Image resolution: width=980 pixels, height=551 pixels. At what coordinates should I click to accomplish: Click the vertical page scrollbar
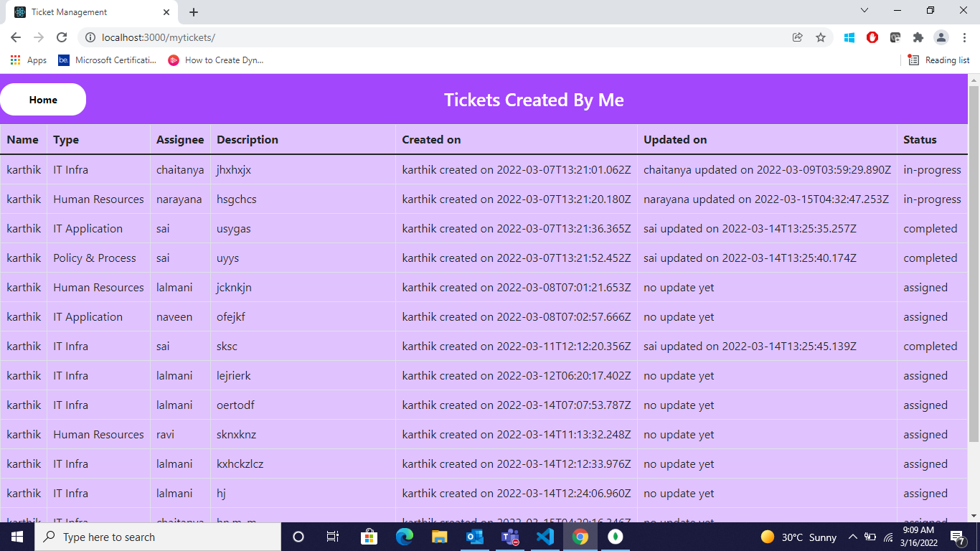click(974, 287)
